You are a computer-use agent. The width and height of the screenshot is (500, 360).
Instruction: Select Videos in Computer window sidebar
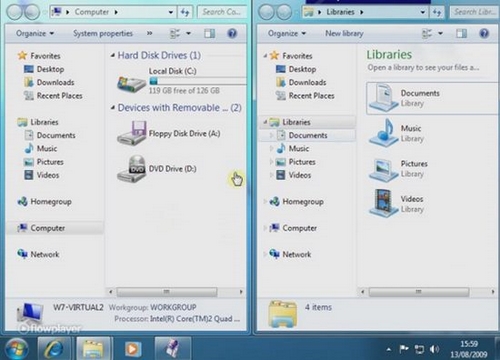point(42,175)
